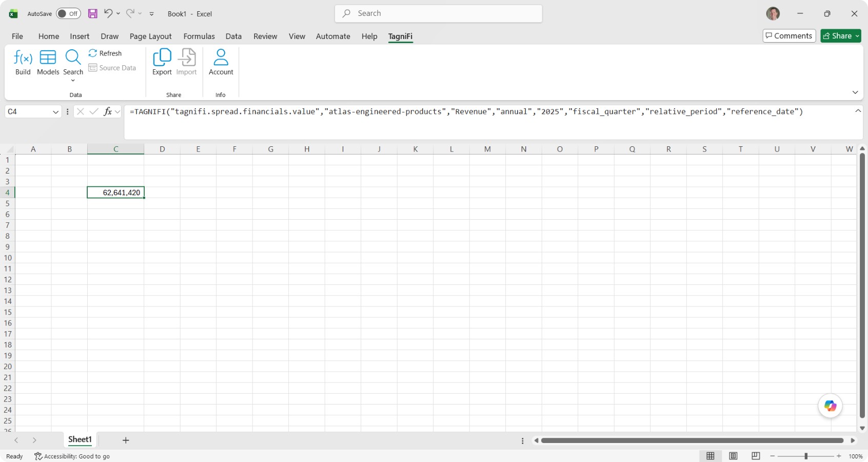Open the File menu
The width and height of the screenshot is (868, 462).
(x=17, y=36)
